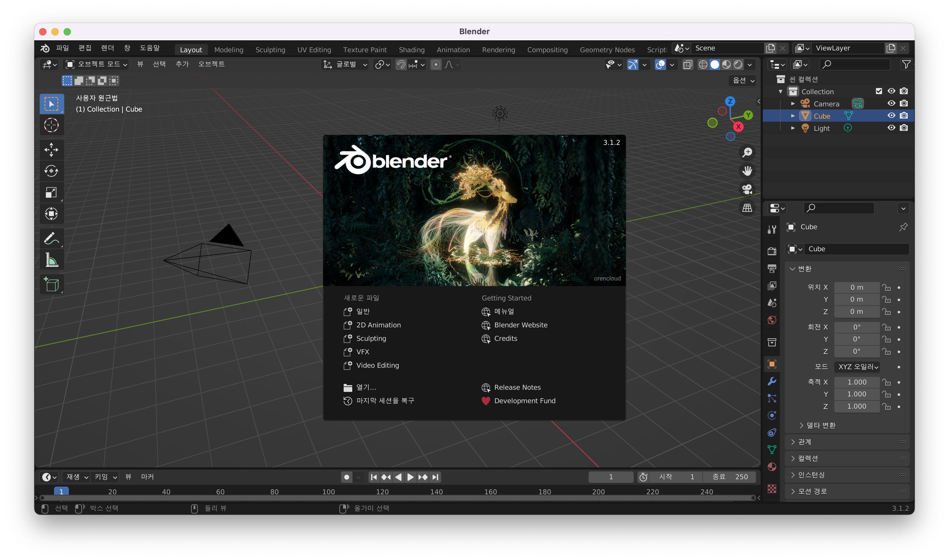
Task: Open the 옵션 dropdown in viewport
Action: click(743, 80)
